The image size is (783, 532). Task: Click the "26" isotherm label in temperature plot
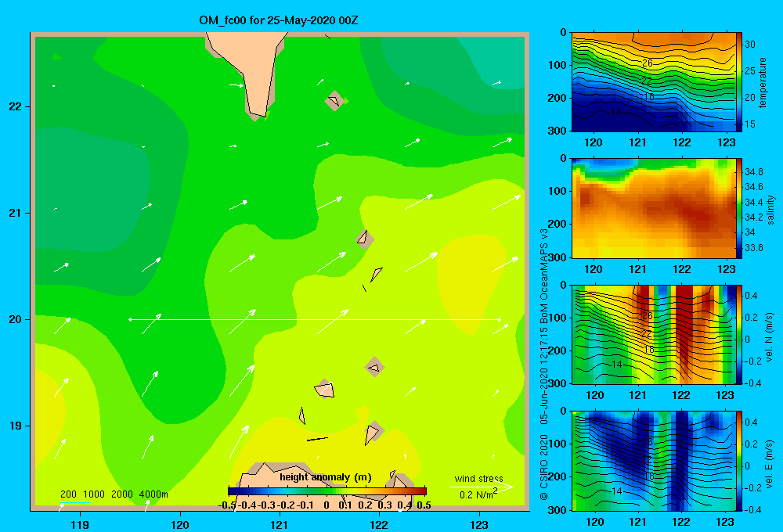(648, 63)
